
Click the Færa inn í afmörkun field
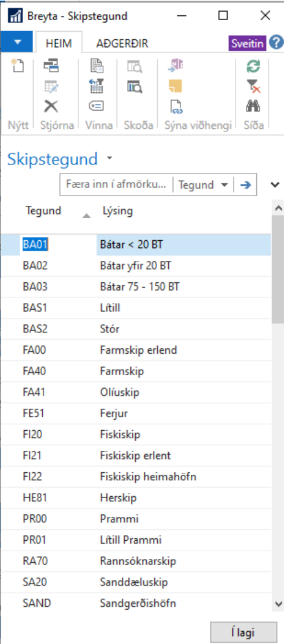click(x=116, y=185)
